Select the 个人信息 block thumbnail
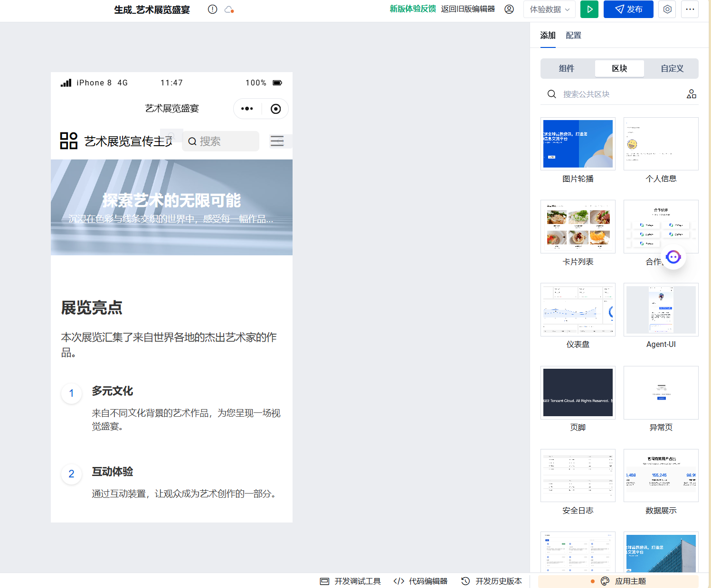The height and width of the screenshot is (588, 711). [661, 144]
